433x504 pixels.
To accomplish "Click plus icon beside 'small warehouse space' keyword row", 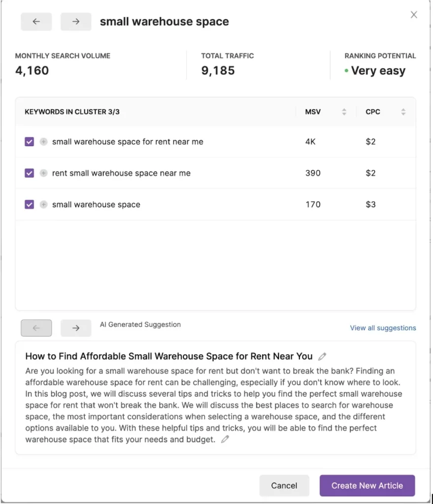I will tap(43, 205).
